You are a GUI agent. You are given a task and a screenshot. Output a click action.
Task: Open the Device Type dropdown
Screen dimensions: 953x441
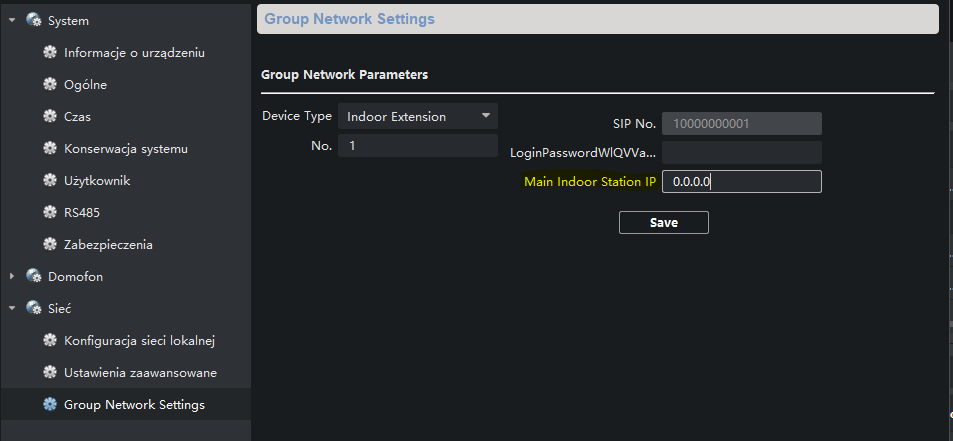point(418,116)
